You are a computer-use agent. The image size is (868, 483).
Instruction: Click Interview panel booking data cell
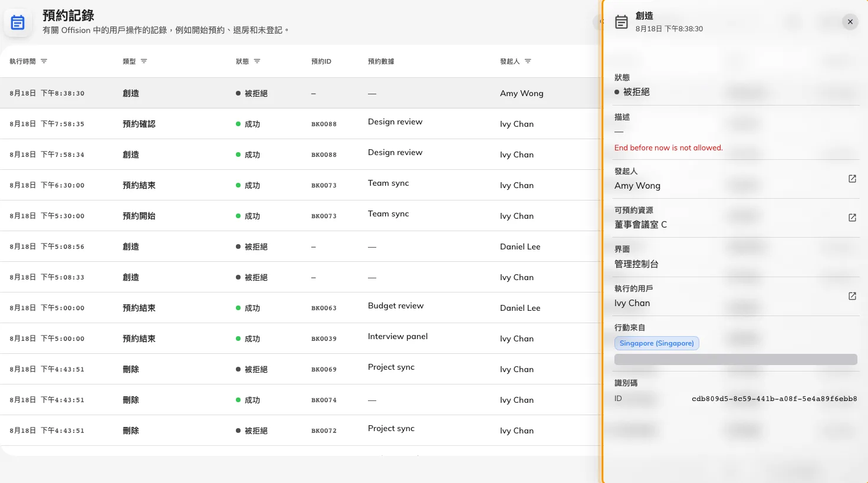pos(397,336)
